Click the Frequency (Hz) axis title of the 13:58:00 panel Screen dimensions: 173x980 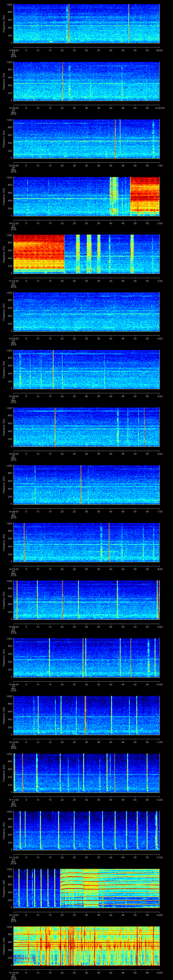point(4,24)
